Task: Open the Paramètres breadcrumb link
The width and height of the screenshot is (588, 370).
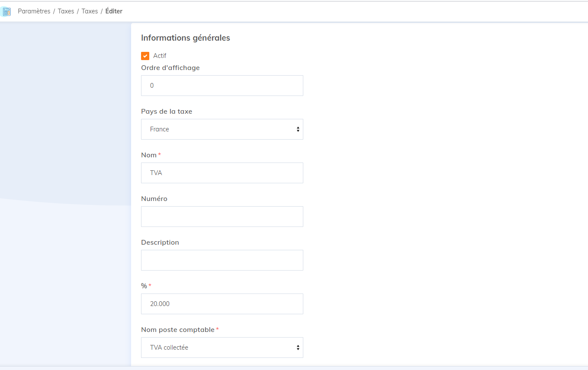Action: tap(34, 11)
